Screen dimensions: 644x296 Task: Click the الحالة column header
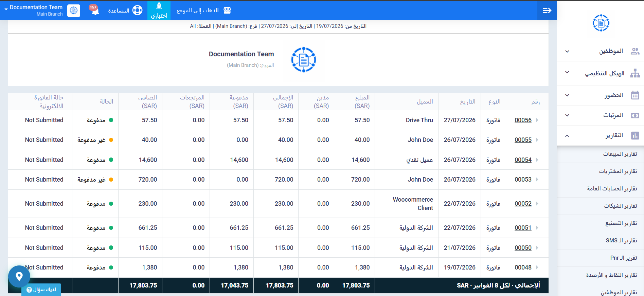click(x=106, y=101)
